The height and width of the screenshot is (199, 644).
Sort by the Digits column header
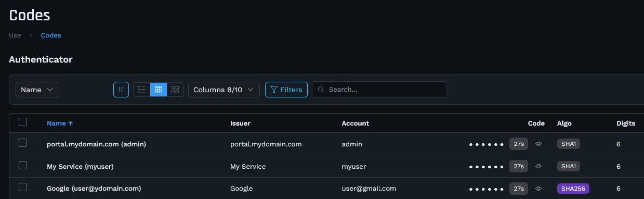pos(626,123)
